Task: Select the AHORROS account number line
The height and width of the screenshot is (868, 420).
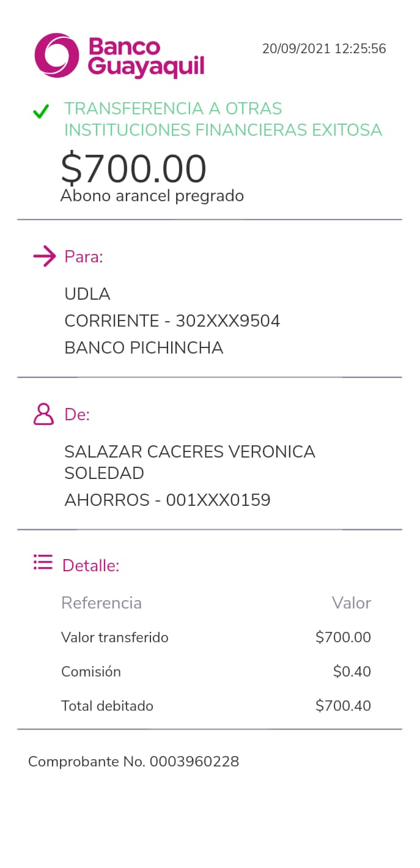Action: coord(167,500)
